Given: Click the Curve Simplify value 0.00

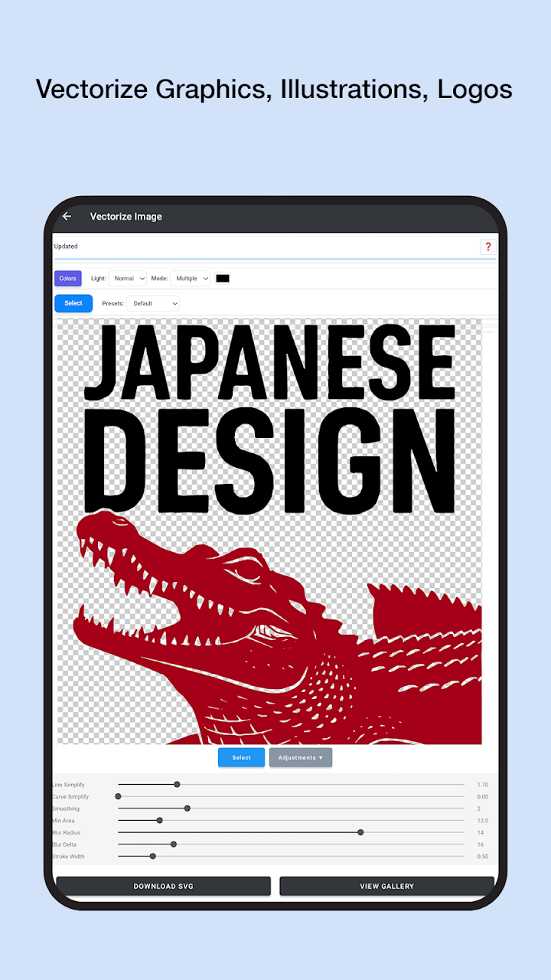Looking at the screenshot, I should tap(482, 796).
